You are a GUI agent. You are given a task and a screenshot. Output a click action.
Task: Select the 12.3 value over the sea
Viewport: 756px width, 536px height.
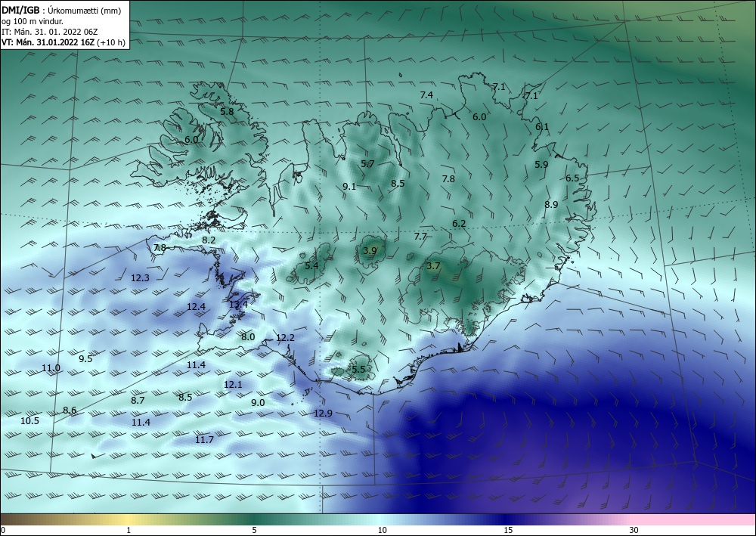point(140,277)
